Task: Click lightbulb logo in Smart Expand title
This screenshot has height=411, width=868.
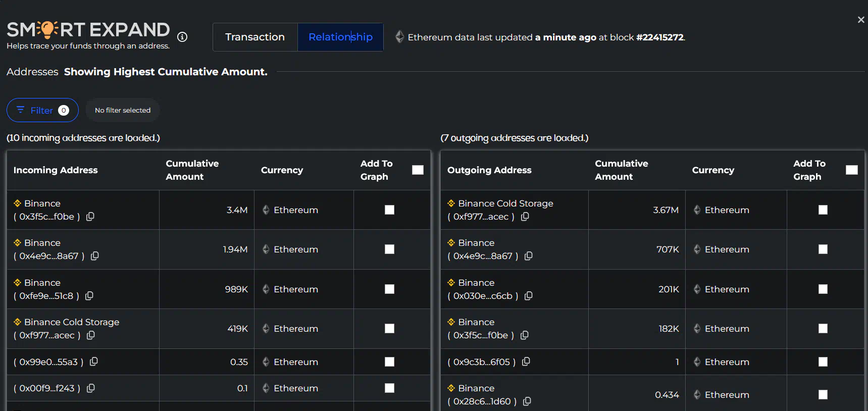Action: [47, 29]
